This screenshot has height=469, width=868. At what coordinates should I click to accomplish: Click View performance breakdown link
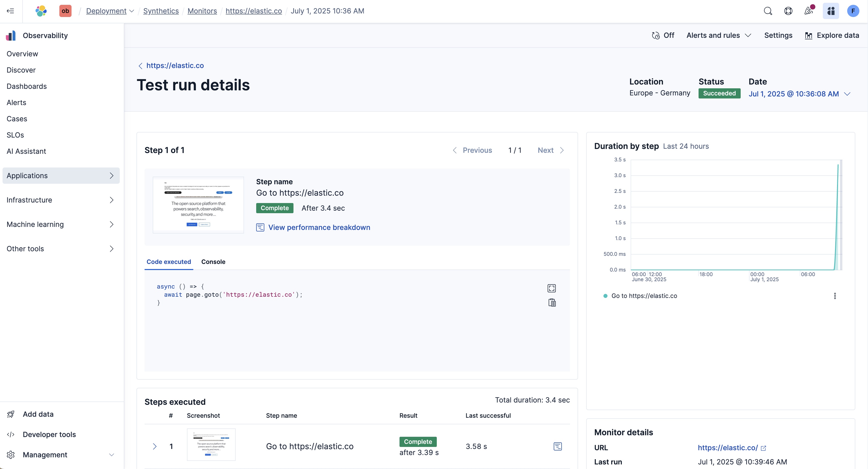coord(319,227)
